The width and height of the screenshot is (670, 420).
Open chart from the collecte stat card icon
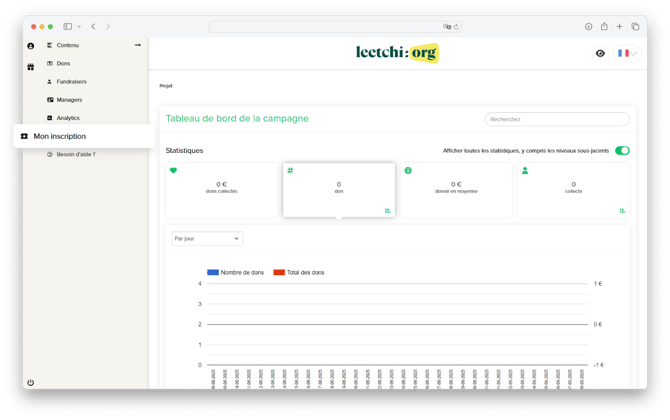(622, 210)
